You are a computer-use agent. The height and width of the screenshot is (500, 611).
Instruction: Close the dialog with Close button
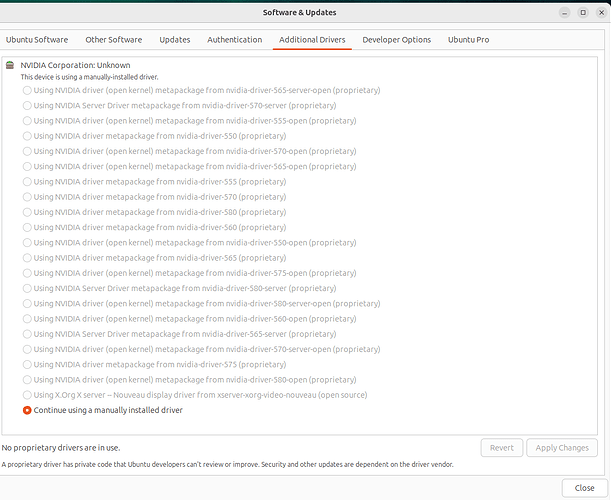pyautogui.click(x=584, y=488)
